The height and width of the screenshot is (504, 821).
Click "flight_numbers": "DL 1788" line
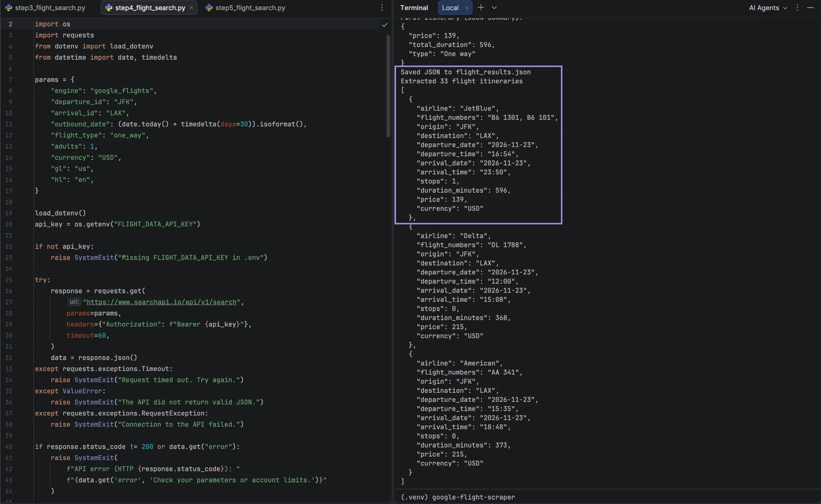click(471, 245)
